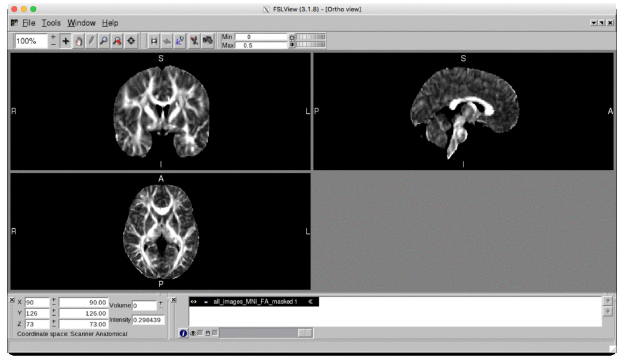
Task: Activate the hand pan tool
Action: [79, 41]
